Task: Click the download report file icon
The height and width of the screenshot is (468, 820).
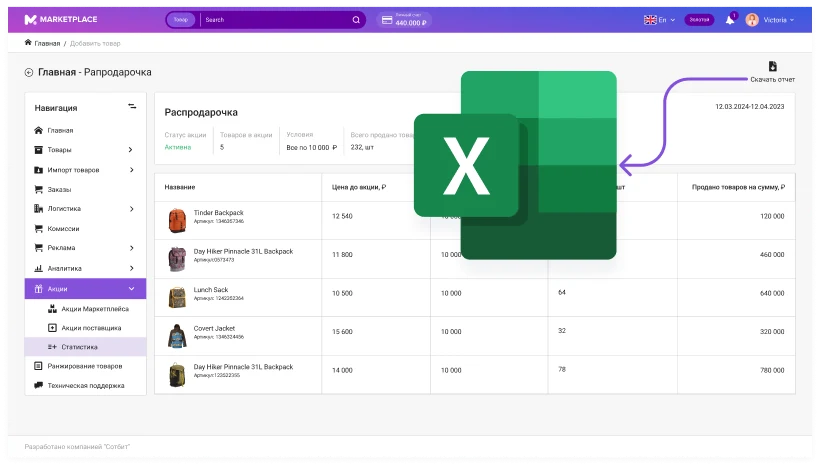Action: tap(772, 66)
